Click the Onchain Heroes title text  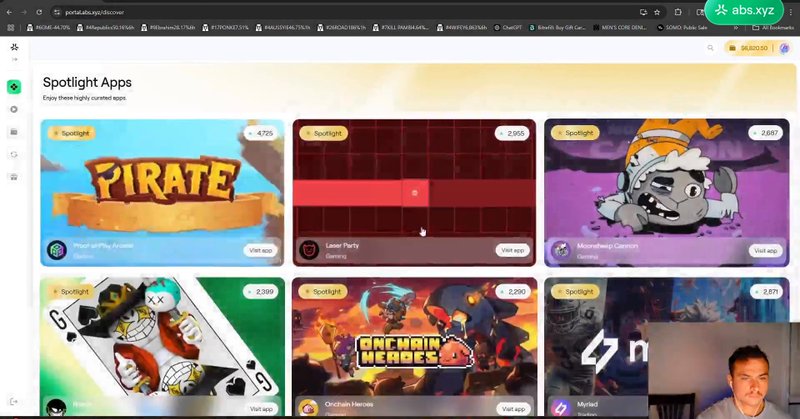point(349,404)
